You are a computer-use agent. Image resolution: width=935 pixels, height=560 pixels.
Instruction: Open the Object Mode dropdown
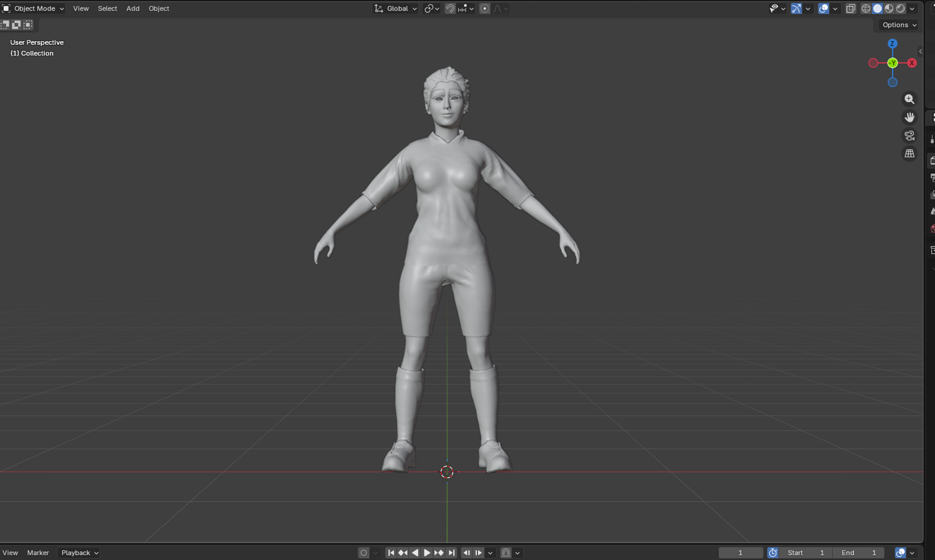[34, 9]
